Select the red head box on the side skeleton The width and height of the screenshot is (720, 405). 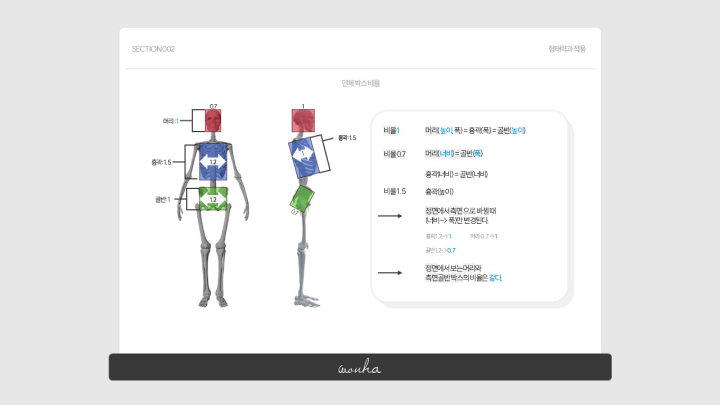[x=303, y=120]
